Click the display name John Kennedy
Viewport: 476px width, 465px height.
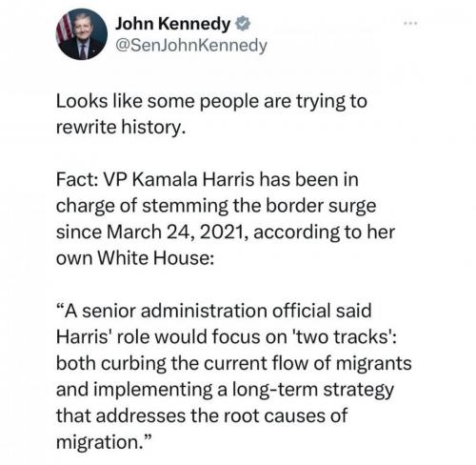[x=173, y=24]
